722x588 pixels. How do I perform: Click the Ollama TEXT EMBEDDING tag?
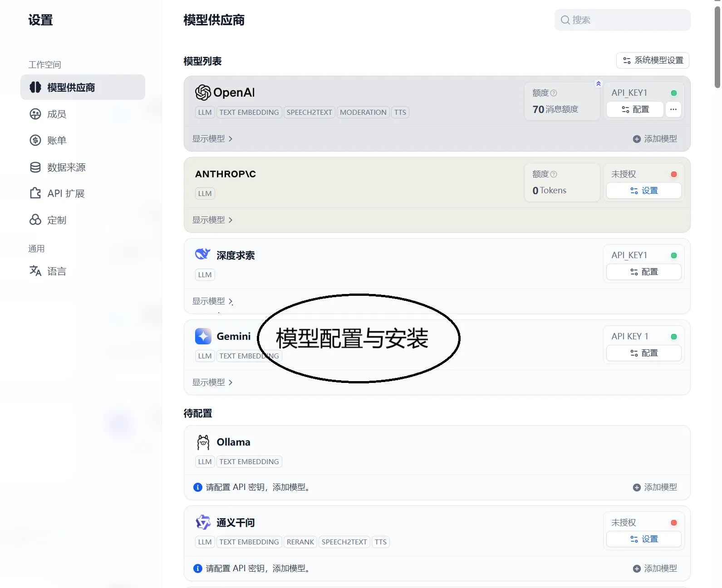tap(249, 461)
